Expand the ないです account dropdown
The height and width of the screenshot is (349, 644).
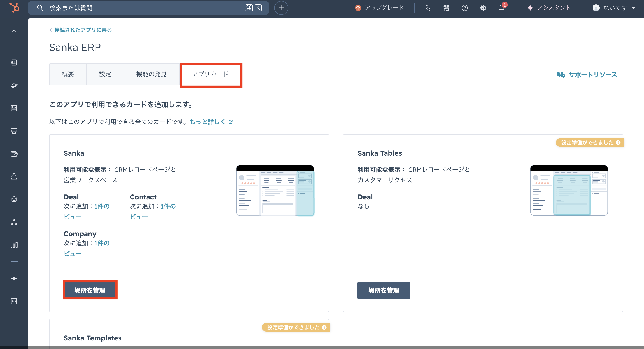614,8
